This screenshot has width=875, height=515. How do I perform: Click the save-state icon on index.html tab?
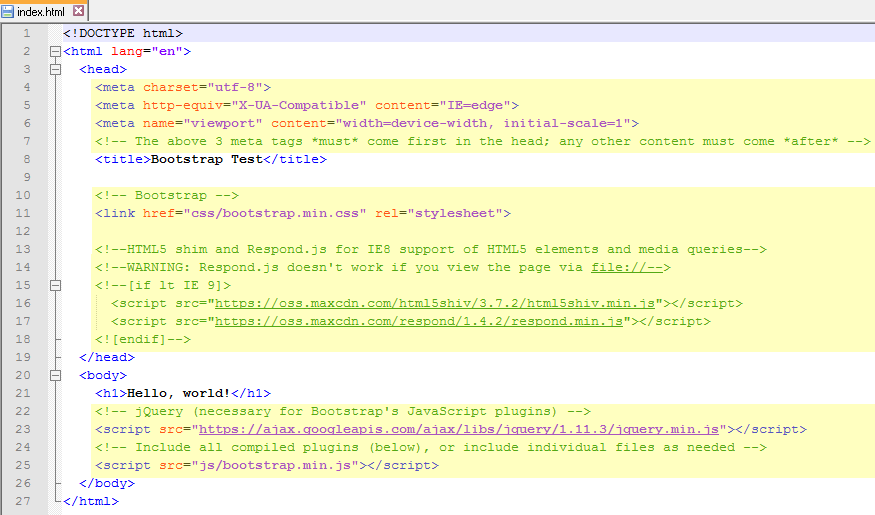(7, 11)
